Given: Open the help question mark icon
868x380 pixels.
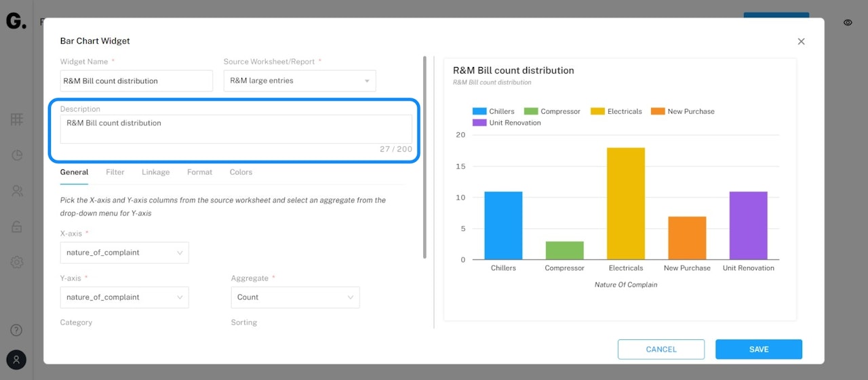Looking at the screenshot, I should point(17,331).
